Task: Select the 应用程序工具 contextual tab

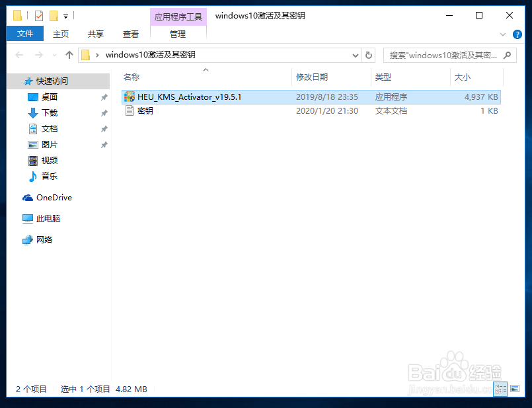Action: point(178,17)
